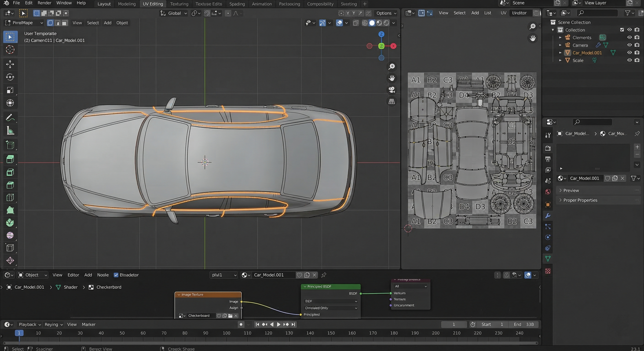Activate the viewport camera view icon
644x351 pixels.
(x=392, y=90)
